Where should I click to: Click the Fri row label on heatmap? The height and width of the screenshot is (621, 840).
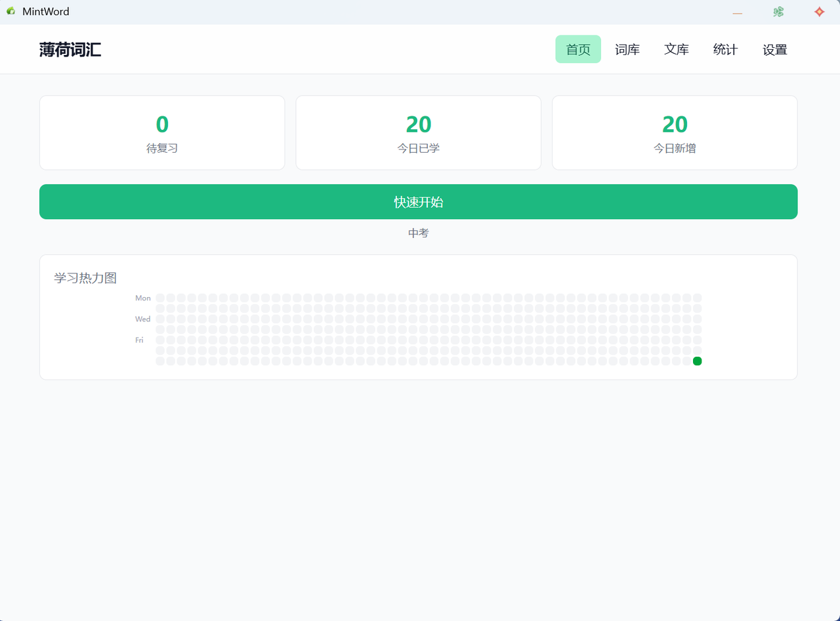pos(139,340)
